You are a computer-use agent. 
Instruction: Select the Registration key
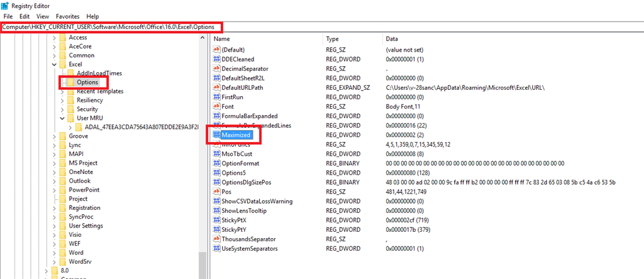85,208
